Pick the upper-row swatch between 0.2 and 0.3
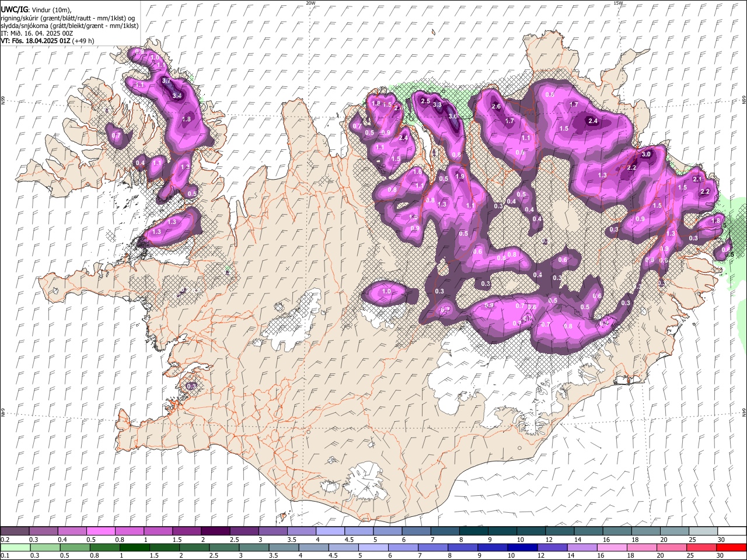747x560 pixels. (x=15, y=531)
